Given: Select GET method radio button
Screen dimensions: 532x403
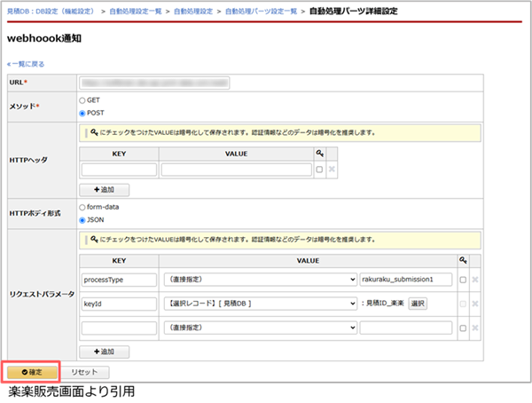Looking at the screenshot, I should pyautogui.click(x=83, y=101).
